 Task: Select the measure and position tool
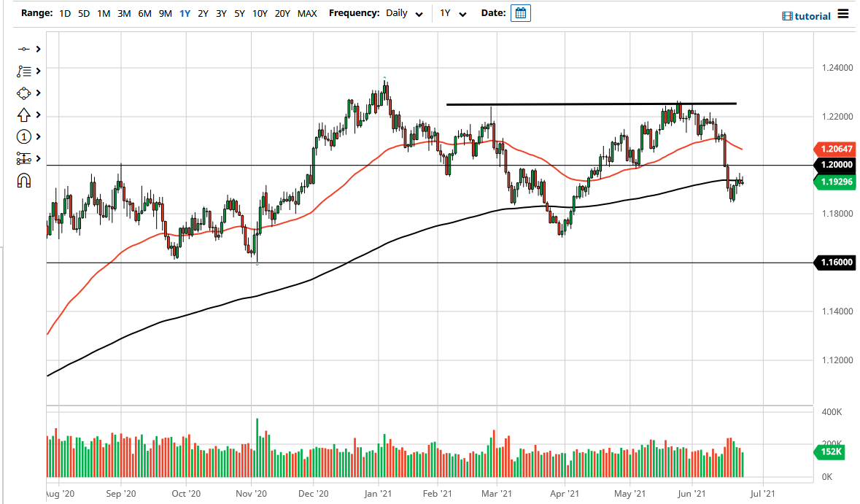click(x=23, y=158)
